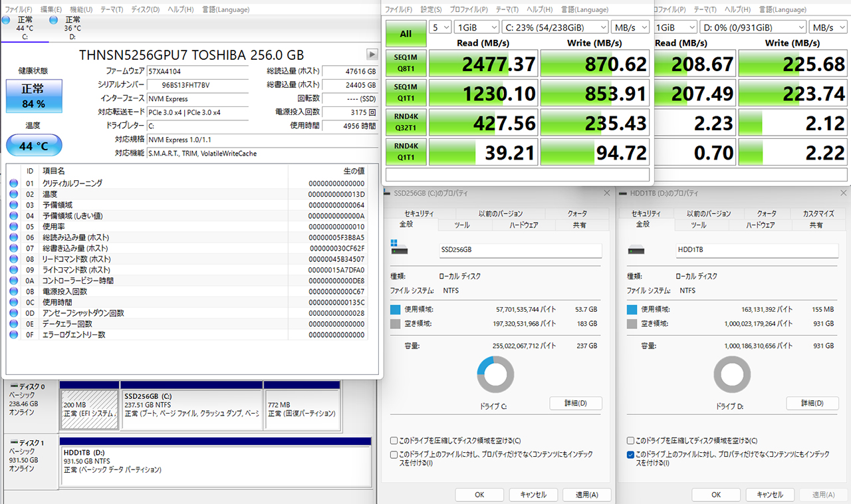Switch to the ハードウェア tab in SSD256GB properties
This screenshot has height=504, width=851.
pos(523,225)
